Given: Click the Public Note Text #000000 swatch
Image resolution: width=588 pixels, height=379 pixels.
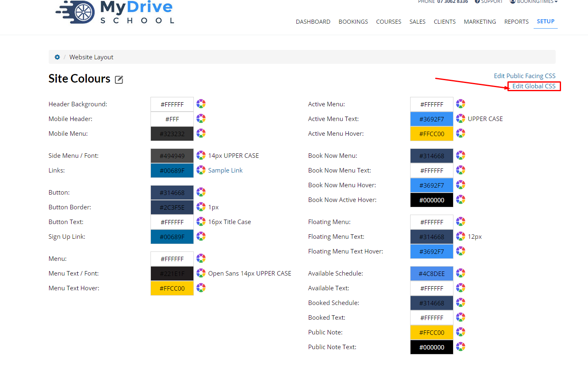Looking at the screenshot, I should coord(432,347).
